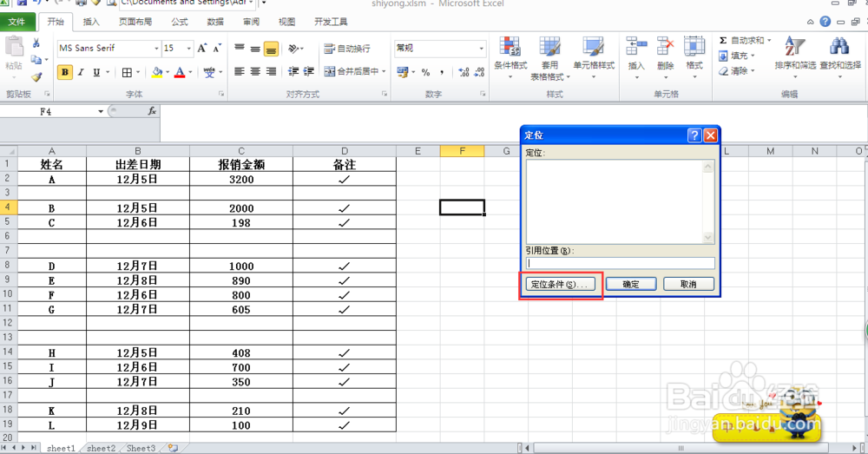The height and width of the screenshot is (454, 868).
Task: Click the text orientation icon
Action: pyautogui.click(x=294, y=49)
